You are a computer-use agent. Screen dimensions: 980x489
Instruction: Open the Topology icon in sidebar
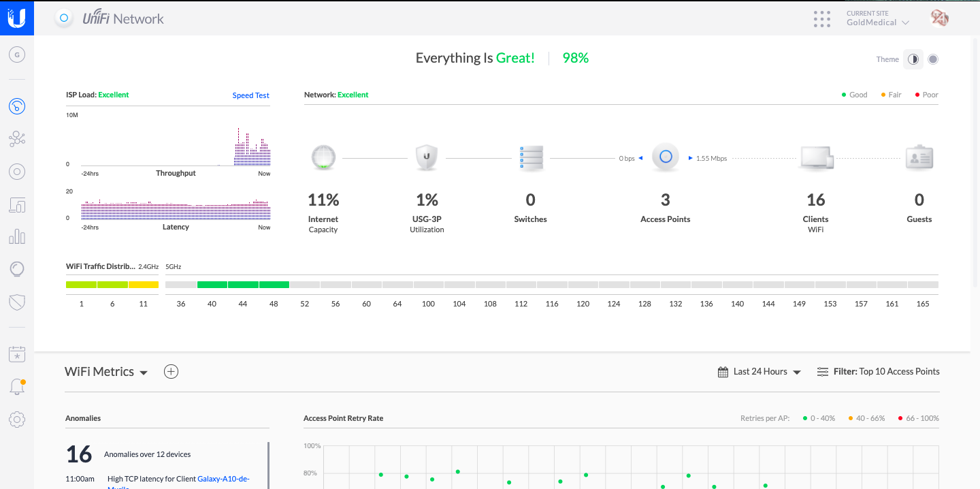tap(17, 140)
